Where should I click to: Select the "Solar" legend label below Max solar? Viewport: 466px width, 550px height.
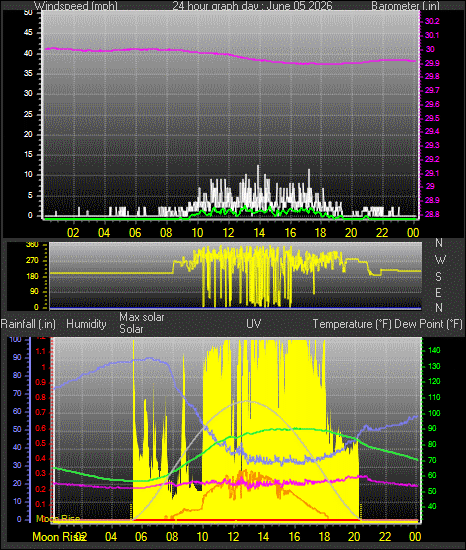(x=131, y=329)
